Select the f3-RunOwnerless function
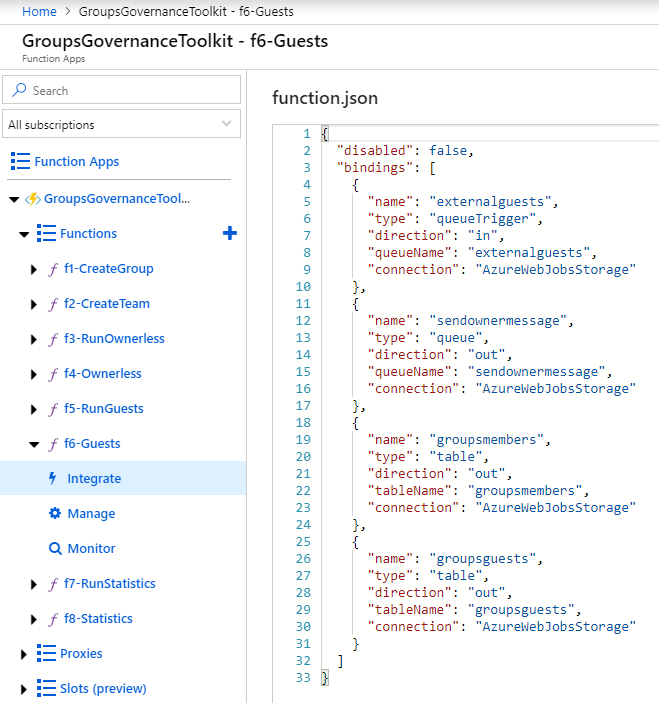The width and height of the screenshot is (659, 703). (113, 338)
